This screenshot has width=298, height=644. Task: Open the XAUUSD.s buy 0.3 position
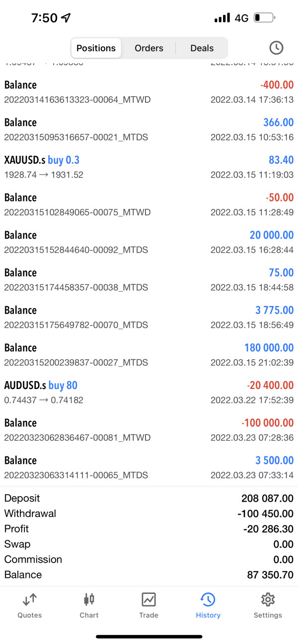(x=149, y=167)
